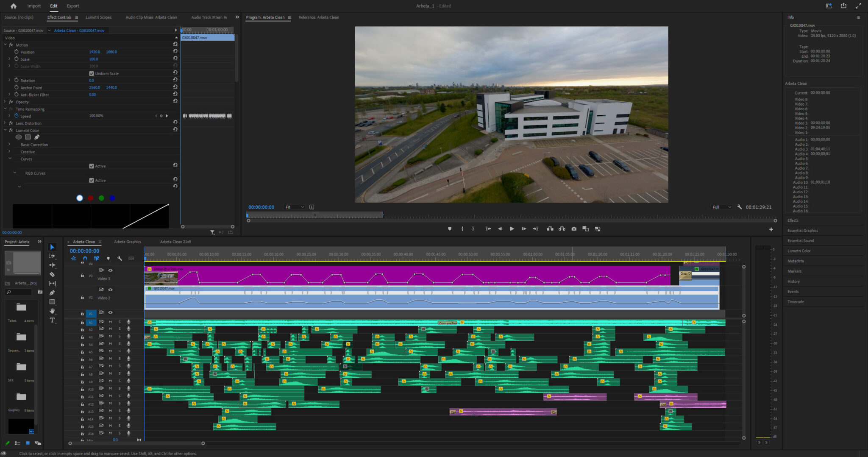Viewport: 868px width, 457px height.
Task: Click the Add Marker icon in Program monitor
Action: pyautogui.click(x=450, y=229)
